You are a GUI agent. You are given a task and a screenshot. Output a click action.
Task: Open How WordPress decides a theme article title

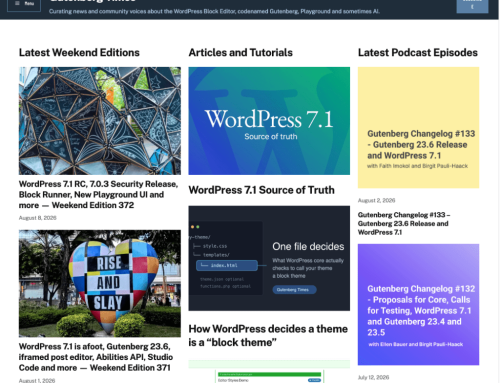coord(268,336)
